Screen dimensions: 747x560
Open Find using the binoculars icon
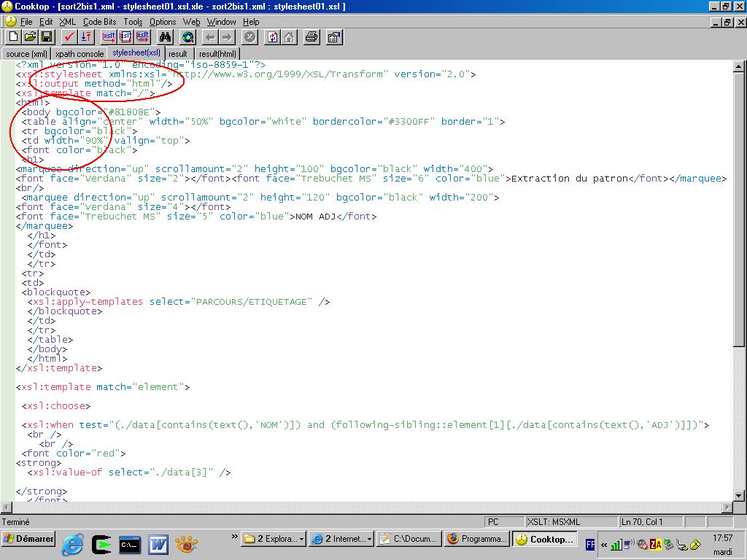click(166, 36)
